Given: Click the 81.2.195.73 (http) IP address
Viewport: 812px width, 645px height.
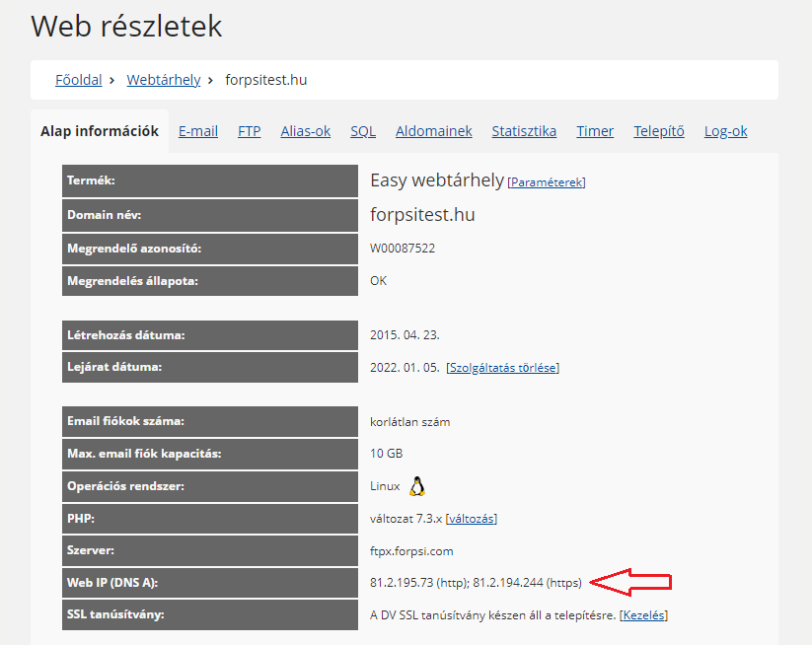Looking at the screenshot, I should coord(419,583).
